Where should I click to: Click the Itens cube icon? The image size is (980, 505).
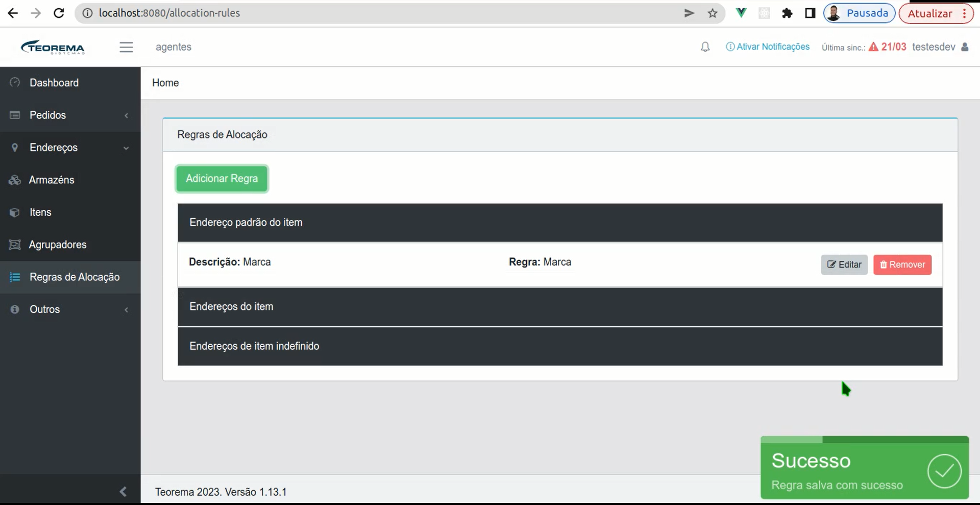tap(15, 212)
